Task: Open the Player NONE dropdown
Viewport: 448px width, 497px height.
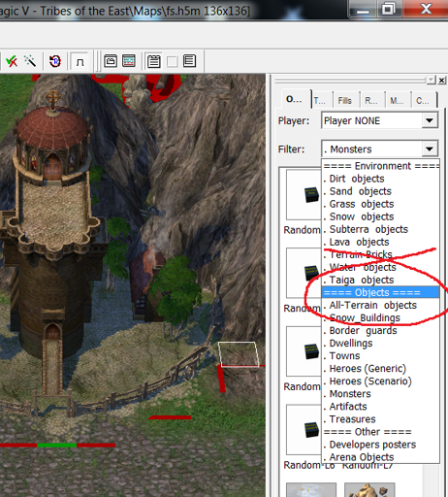Action: (380, 120)
